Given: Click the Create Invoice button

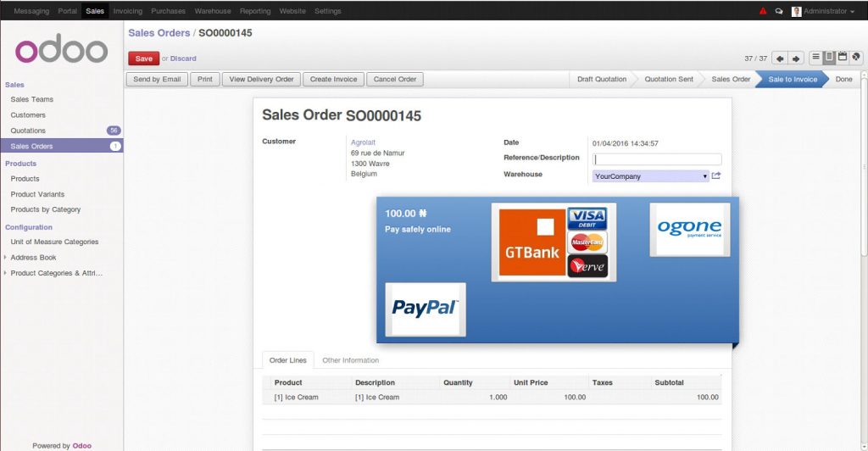Looking at the screenshot, I should click(x=333, y=79).
